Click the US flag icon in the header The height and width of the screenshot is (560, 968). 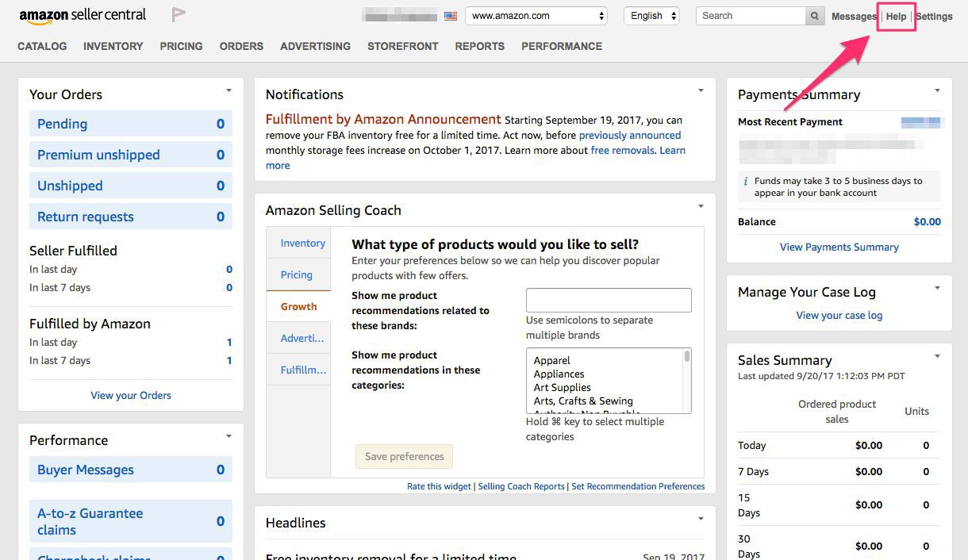click(x=450, y=14)
